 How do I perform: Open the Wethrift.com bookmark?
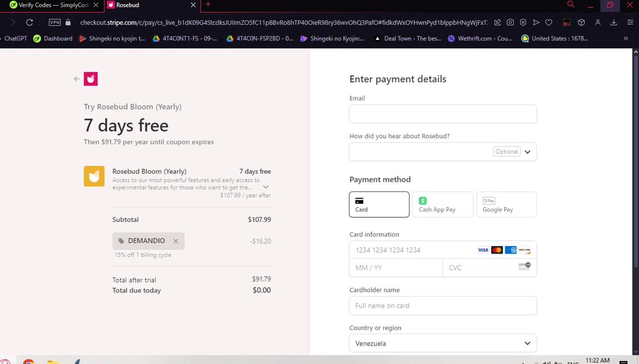[x=480, y=38]
